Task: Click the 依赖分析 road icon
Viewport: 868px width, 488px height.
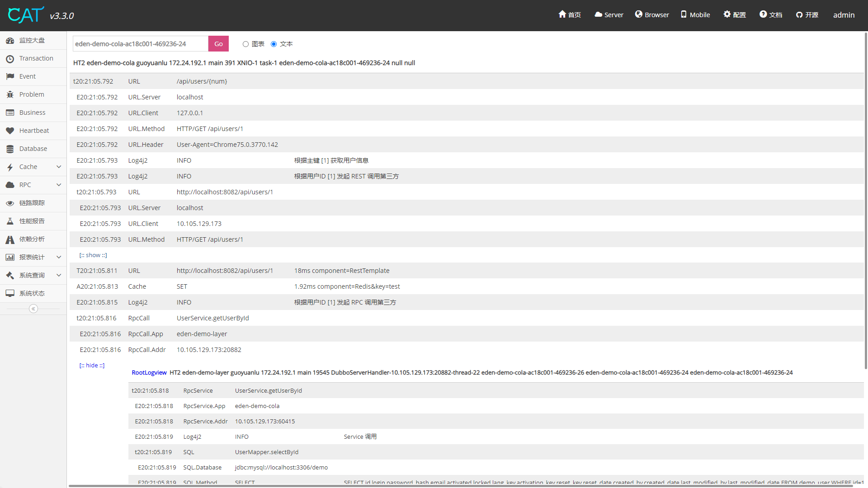Action: pos(10,239)
